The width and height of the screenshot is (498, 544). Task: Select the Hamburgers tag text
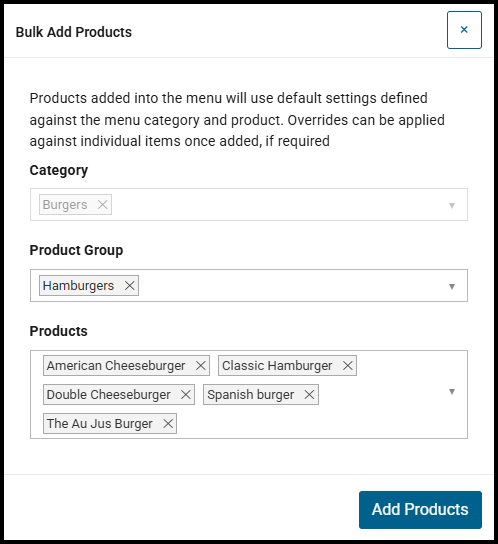pyautogui.click(x=78, y=286)
